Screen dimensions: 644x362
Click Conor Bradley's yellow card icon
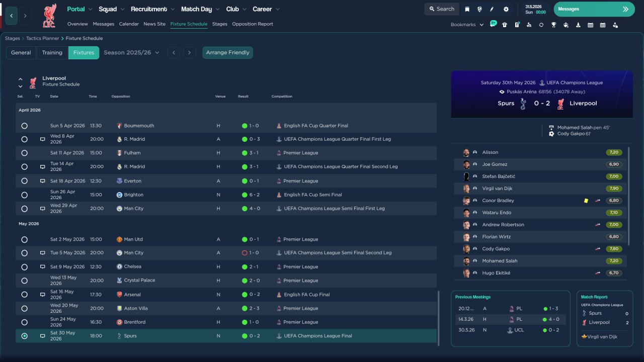(586, 201)
